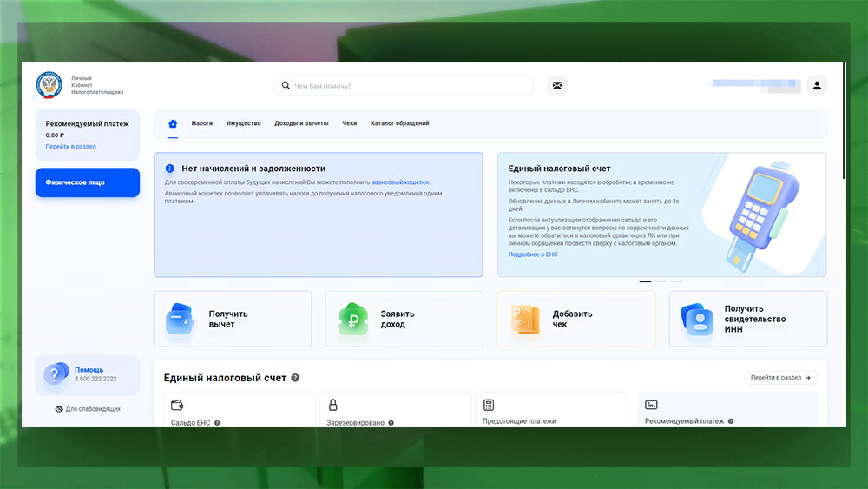Click the blue info icon near Нет начислений
Screen dimensions: 868x489
coord(170,169)
